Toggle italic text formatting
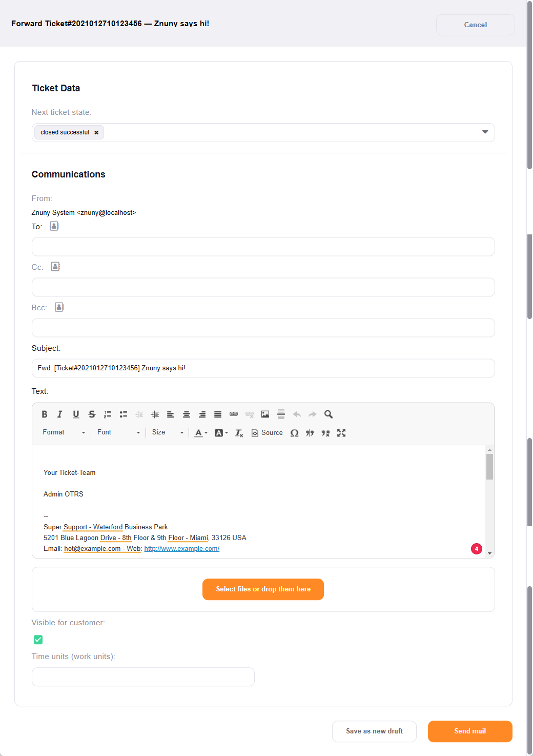This screenshot has width=533, height=756. click(x=60, y=414)
